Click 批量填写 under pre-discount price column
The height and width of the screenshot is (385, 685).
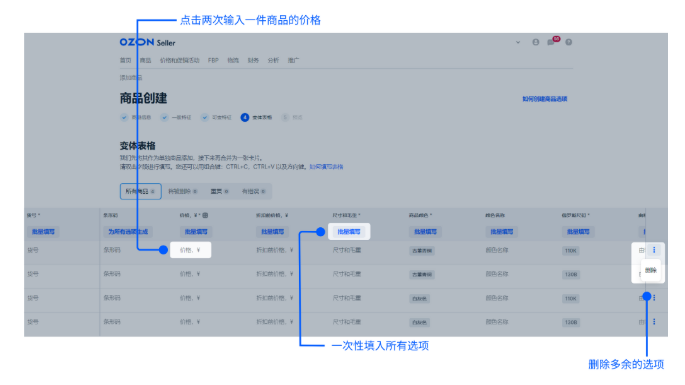click(x=273, y=232)
